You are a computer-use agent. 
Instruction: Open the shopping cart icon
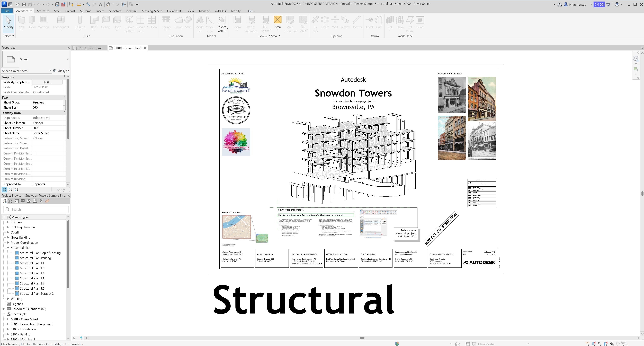point(608,4)
